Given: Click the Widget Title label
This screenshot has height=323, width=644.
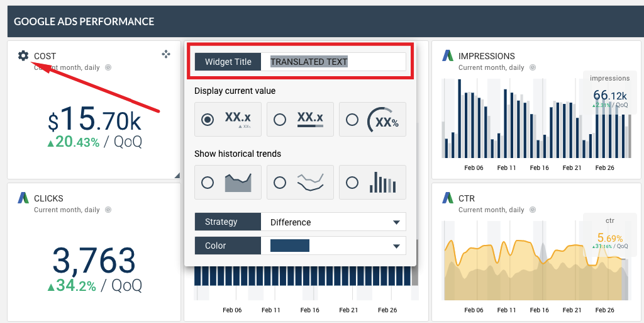Looking at the screenshot, I should [228, 62].
